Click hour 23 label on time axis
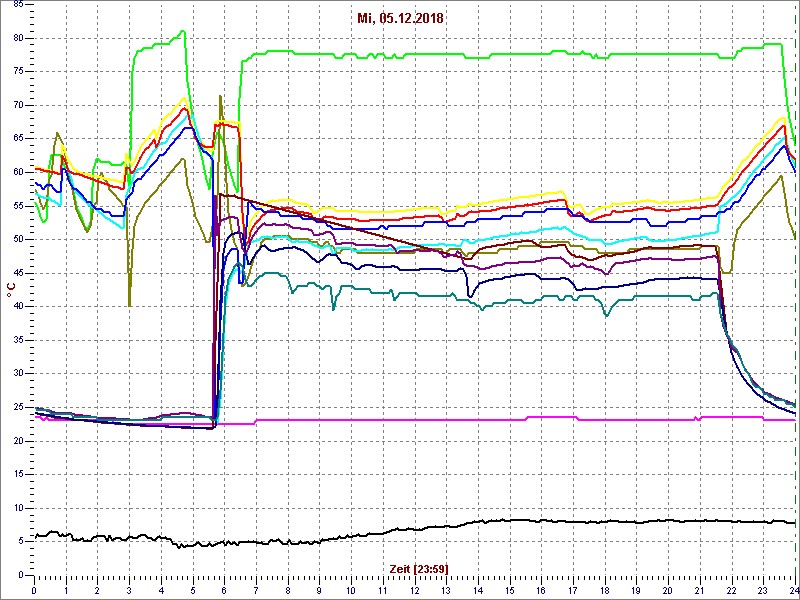This screenshot has height=600, width=800. pyautogui.click(x=764, y=590)
